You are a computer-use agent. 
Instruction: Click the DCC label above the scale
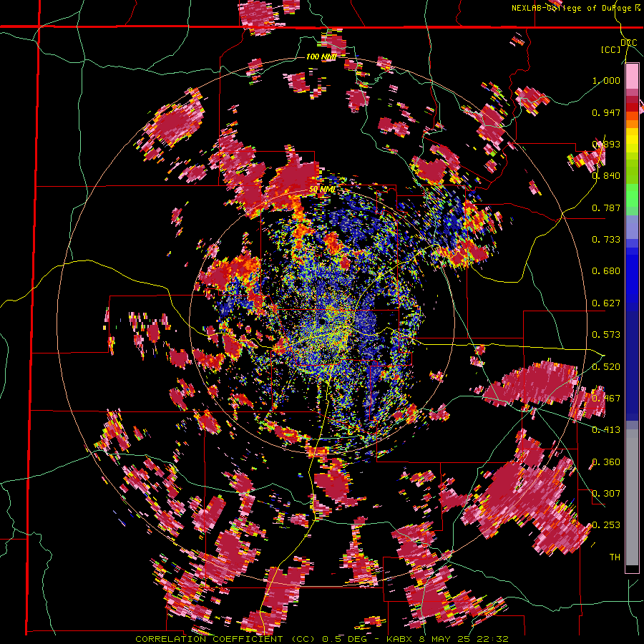coord(628,43)
